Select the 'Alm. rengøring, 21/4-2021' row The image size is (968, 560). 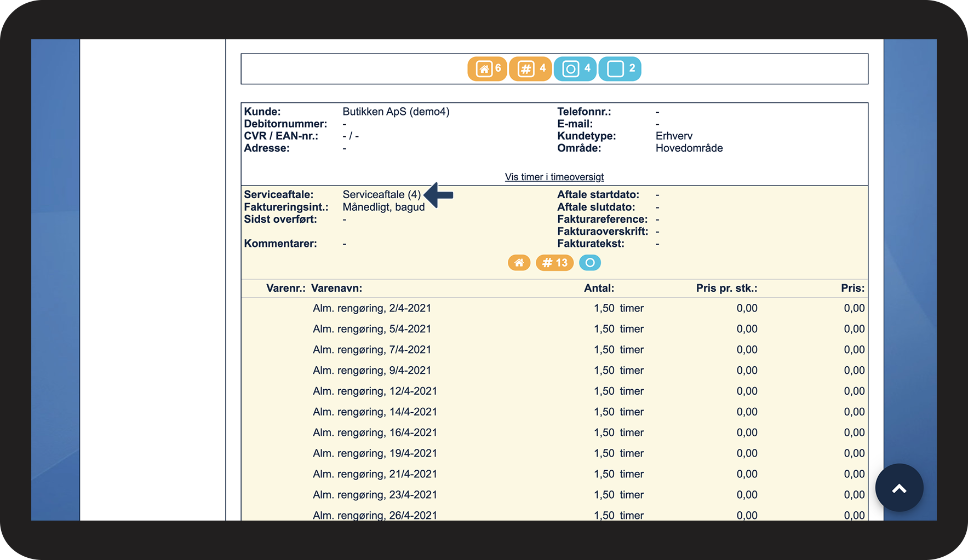point(375,474)
